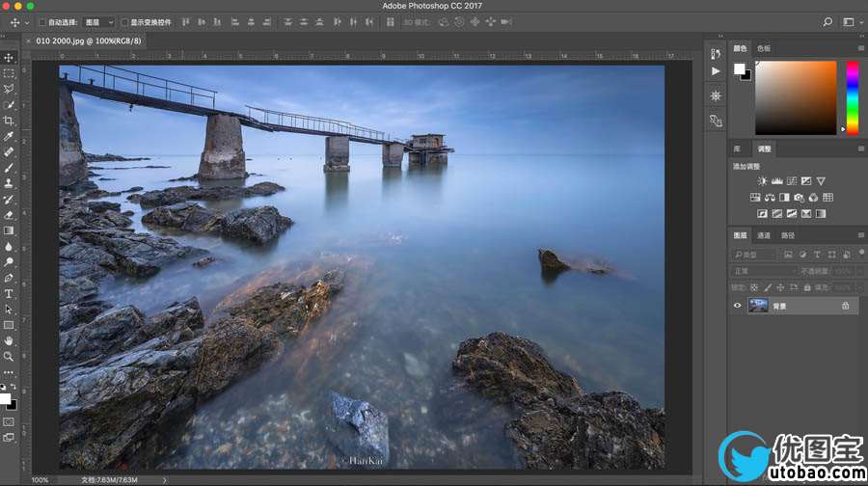The image size is (868, 486).
Task: Switch to the Adjustments panel tab
Action: tap(764, 148)
